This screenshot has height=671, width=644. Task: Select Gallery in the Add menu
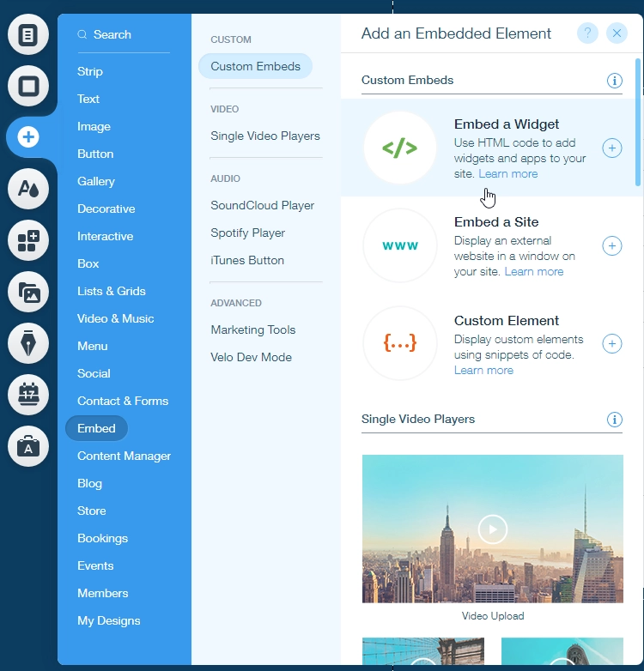[96, 181]
